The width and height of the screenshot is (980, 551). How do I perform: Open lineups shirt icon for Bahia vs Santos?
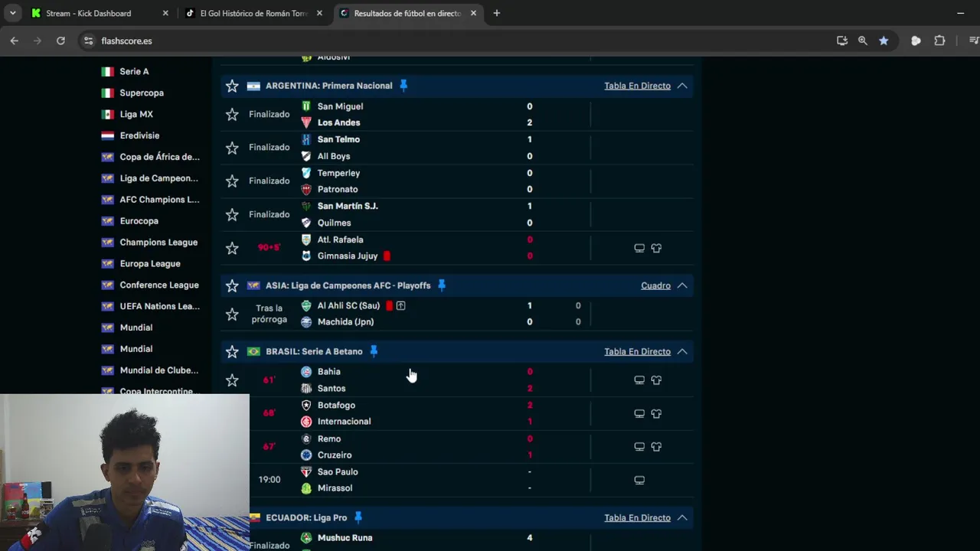[x=656, y=380]
